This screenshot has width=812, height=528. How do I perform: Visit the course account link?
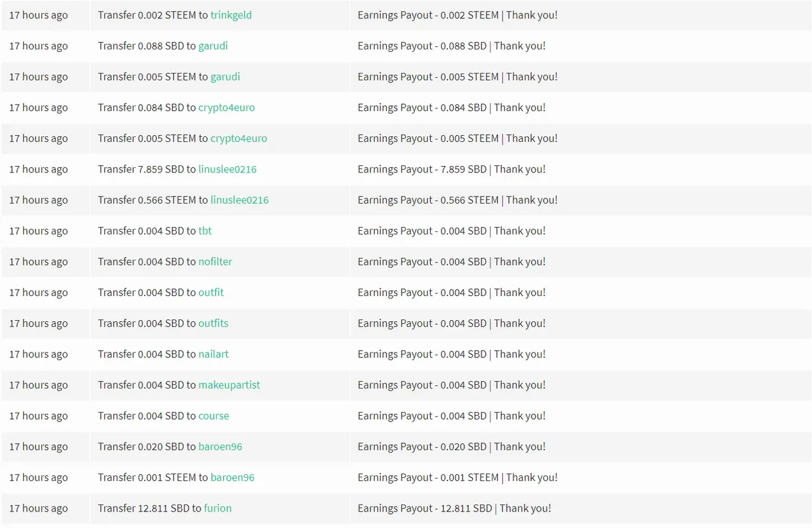[214, 416]
